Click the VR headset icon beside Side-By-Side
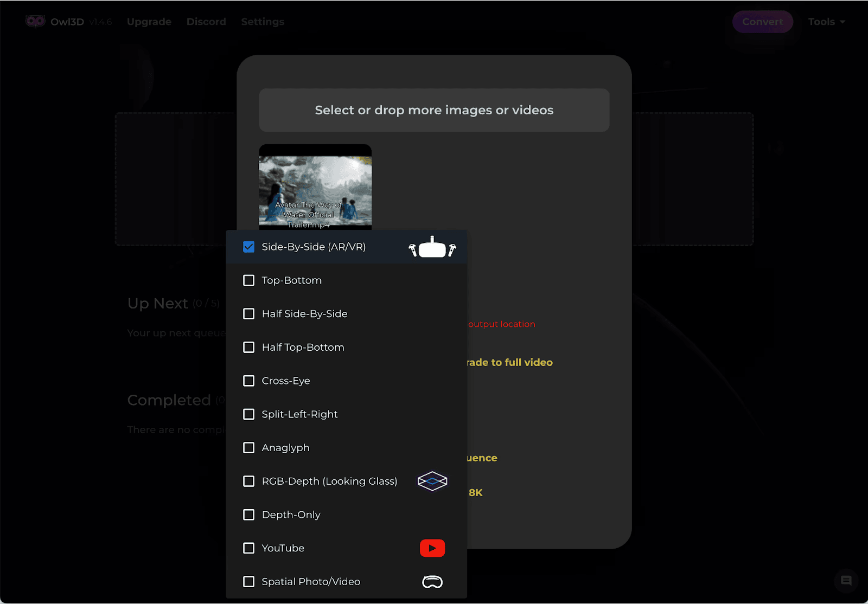Viewport: 868px width, 604px height. [x=432, y=247]
